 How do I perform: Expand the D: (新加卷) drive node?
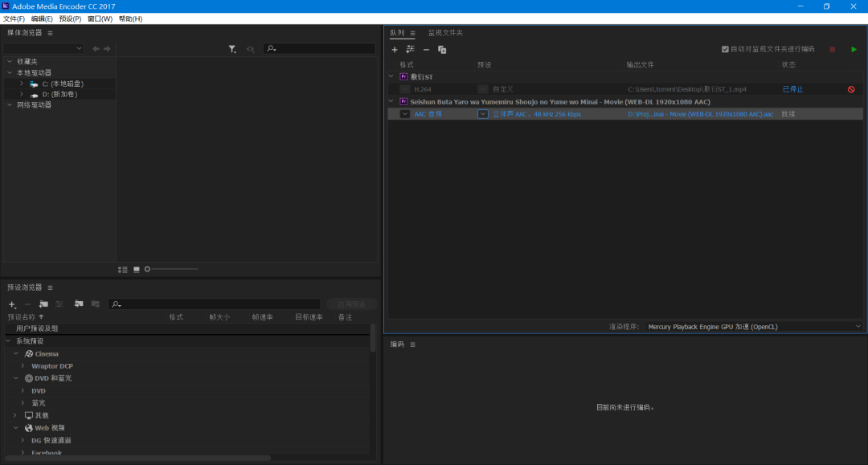22,94
